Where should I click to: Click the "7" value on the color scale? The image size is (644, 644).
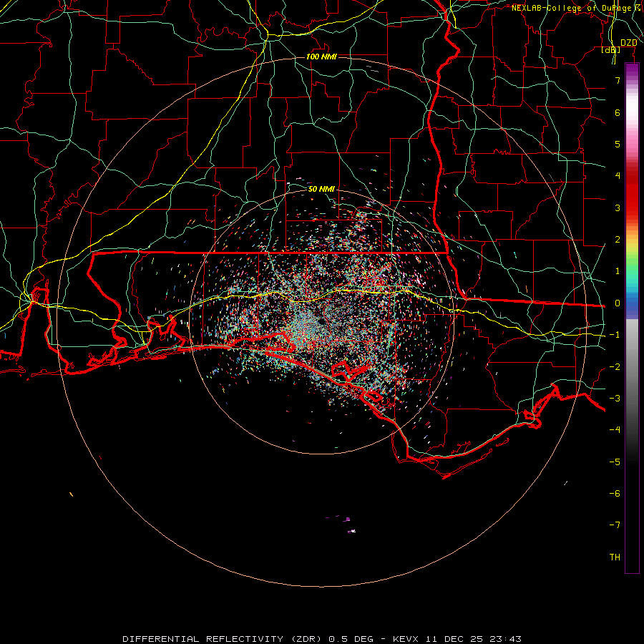[x=618, y=80]
